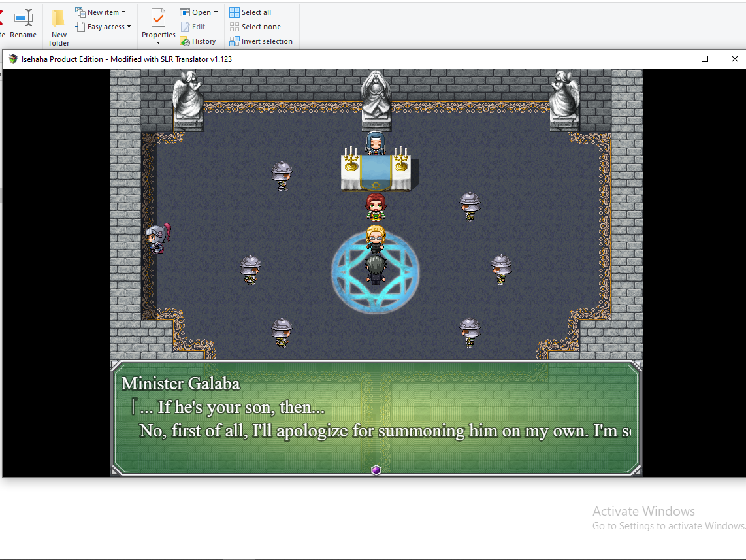
Task: Create a new folder with New folder icon
Action: [59, 18]
